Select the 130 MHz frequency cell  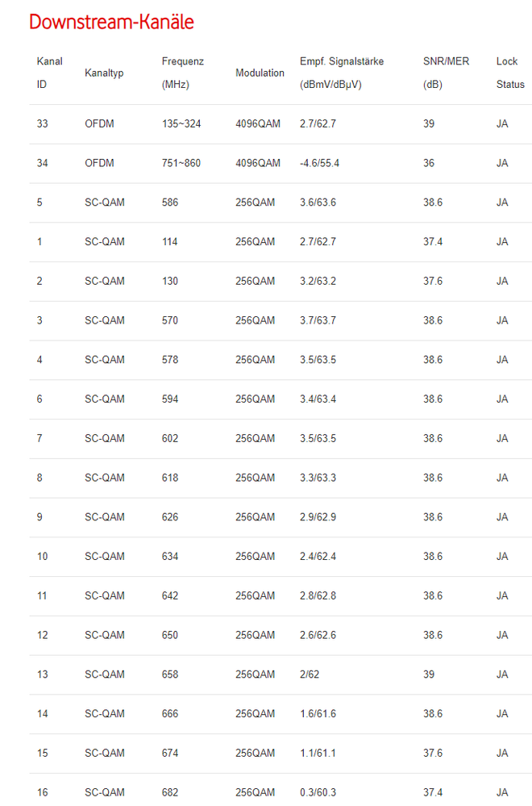point(170,282)
